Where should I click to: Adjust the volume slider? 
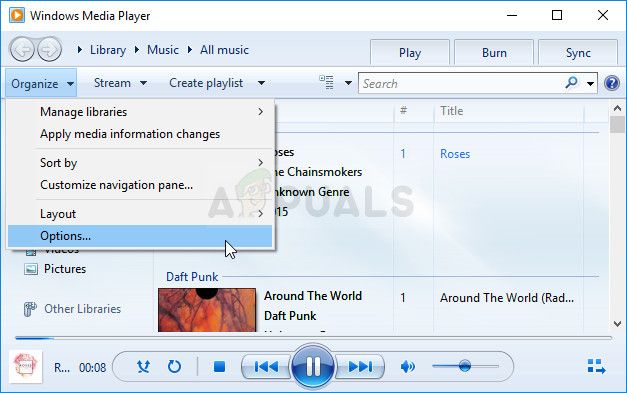465,366
